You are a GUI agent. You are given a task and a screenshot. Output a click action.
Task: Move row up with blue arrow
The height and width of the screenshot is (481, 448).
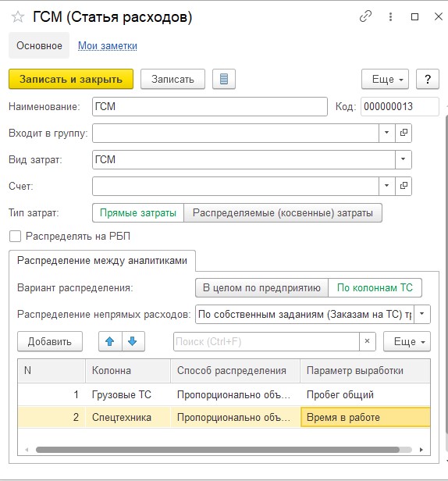pos(110,341)
